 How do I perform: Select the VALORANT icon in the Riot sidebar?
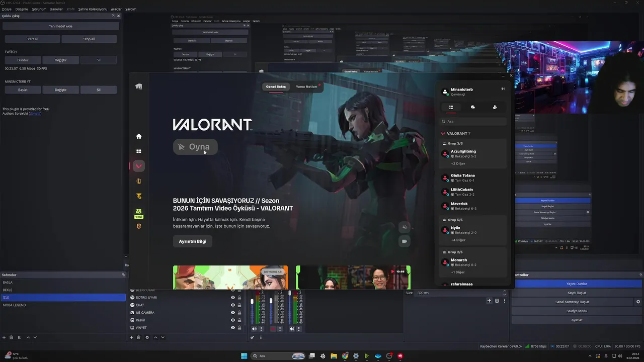point(139,166)
